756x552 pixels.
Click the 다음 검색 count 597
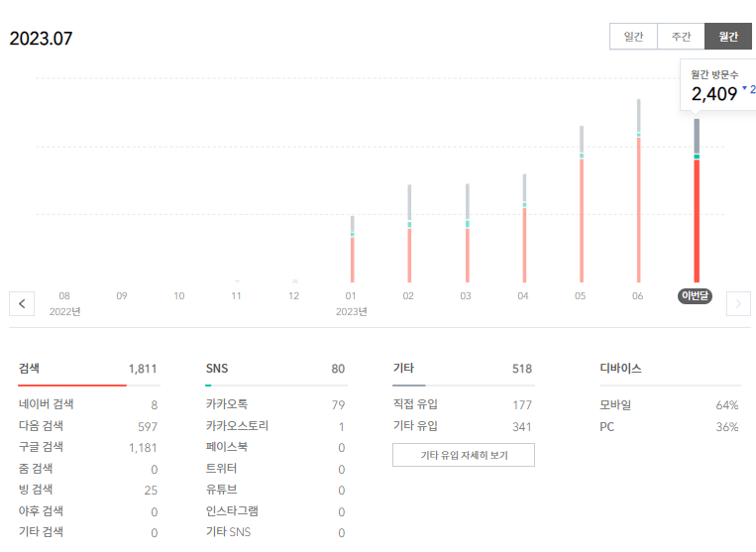148,427
